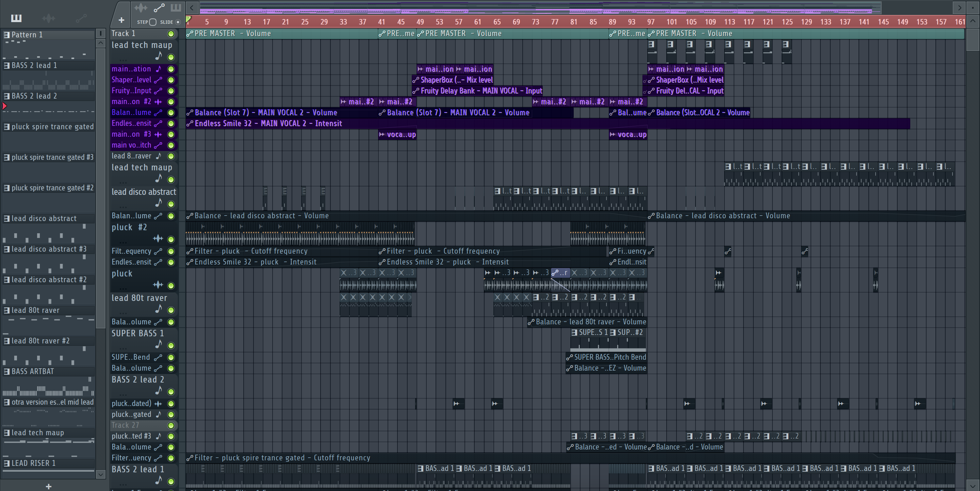This screenshot has height=491, width=980.
Task: Select pattern clip focus in playlist toolbar
Action: [176, 7]
